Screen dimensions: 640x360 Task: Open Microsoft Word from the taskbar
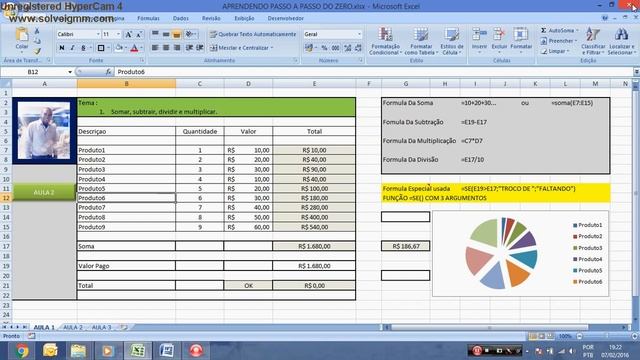tap(167, 350)
